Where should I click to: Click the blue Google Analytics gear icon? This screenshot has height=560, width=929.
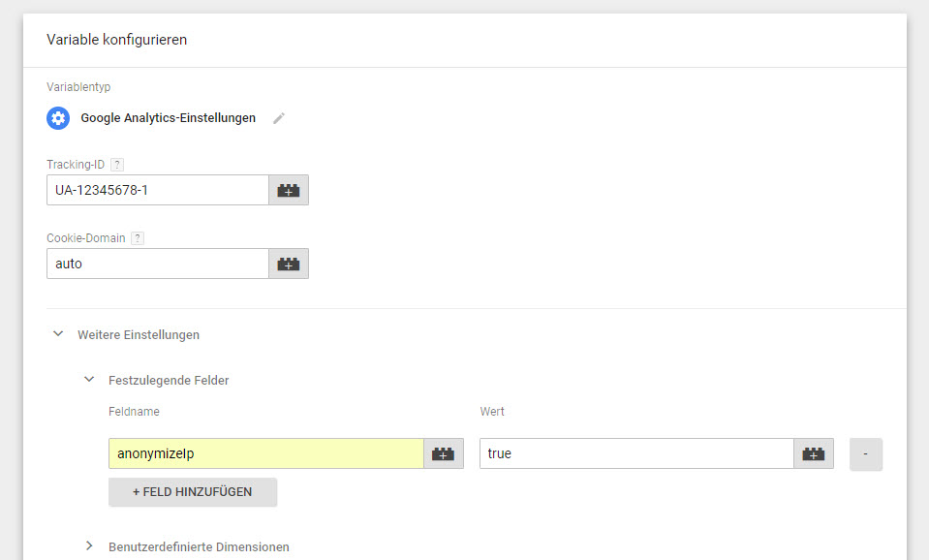[58, 118]
